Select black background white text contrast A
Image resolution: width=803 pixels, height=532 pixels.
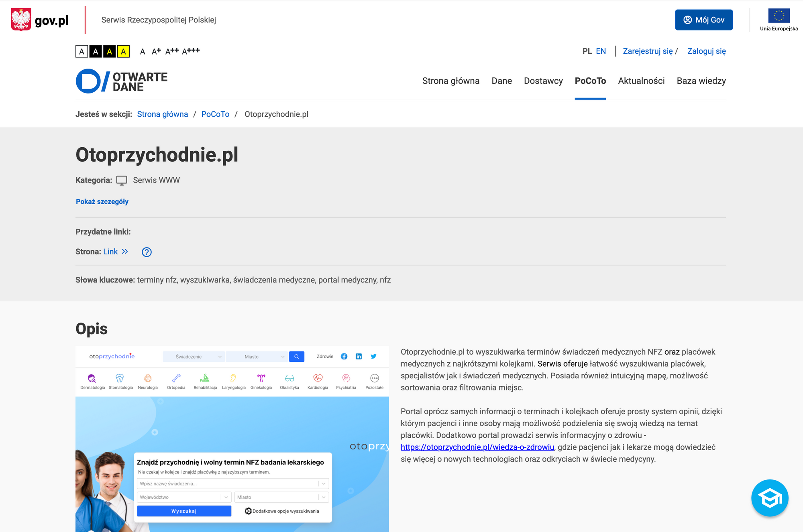click(96, 51)
